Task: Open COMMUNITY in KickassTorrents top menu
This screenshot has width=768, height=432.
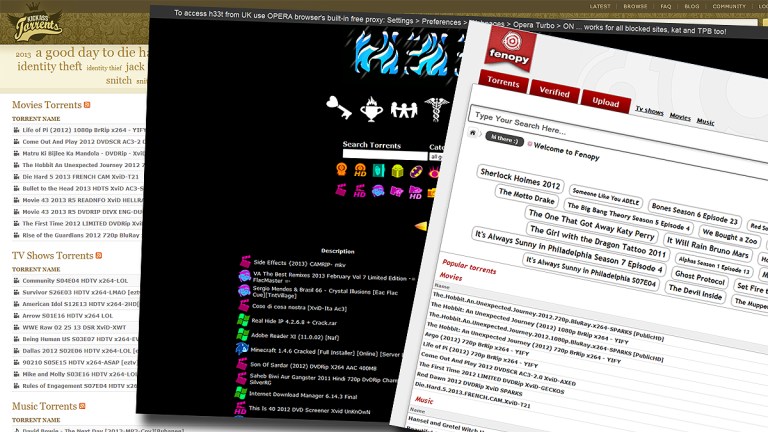Action: [729, 6]
